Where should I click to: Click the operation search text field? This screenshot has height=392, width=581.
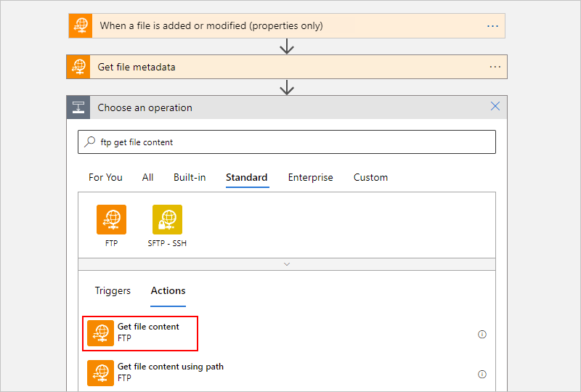[290, 142]
